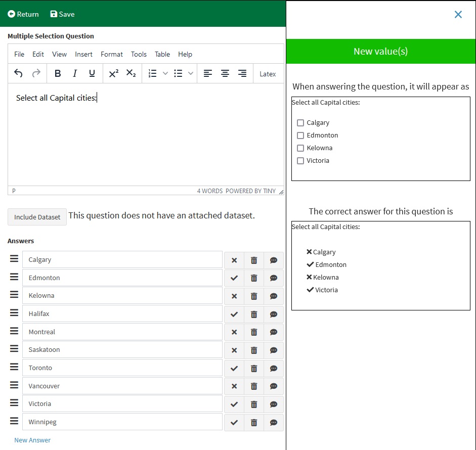Image resolution: width=476 pixels, height=450 pixels.
Task: Delete the Halifax answer with trash icon
Action: click(254, 314)
